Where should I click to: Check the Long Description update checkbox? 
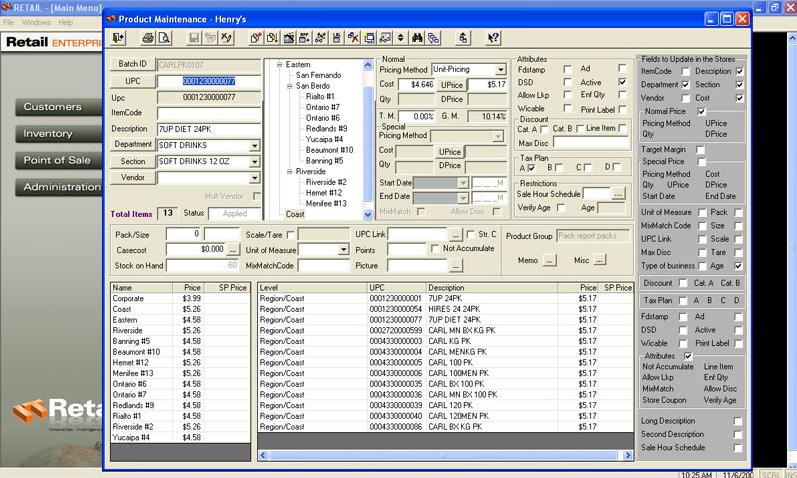coord(738,421)
